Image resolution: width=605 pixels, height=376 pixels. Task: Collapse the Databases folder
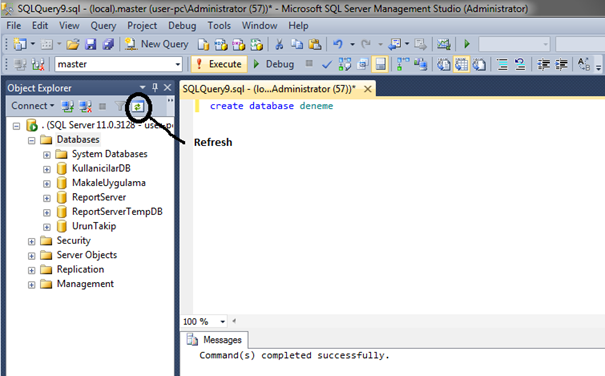[32, 141]
